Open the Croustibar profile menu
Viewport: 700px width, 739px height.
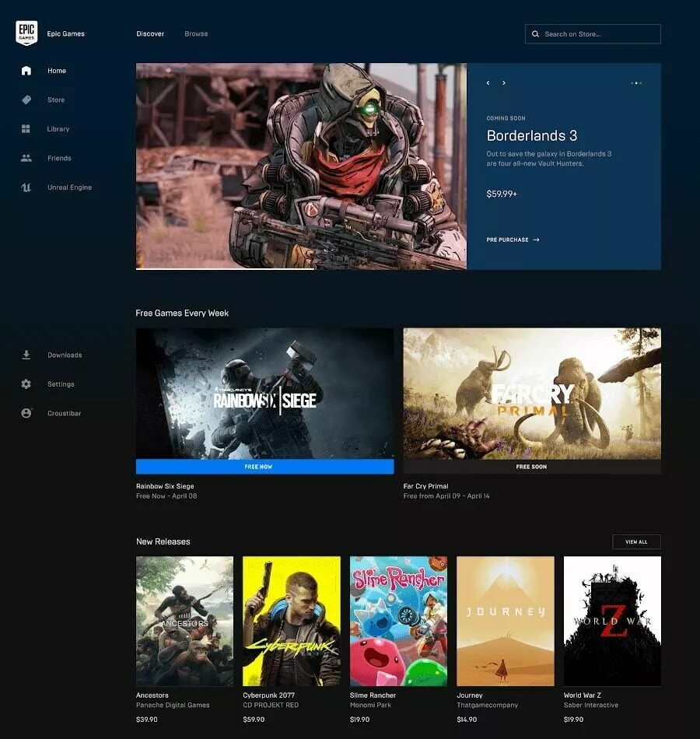(26, 413)
